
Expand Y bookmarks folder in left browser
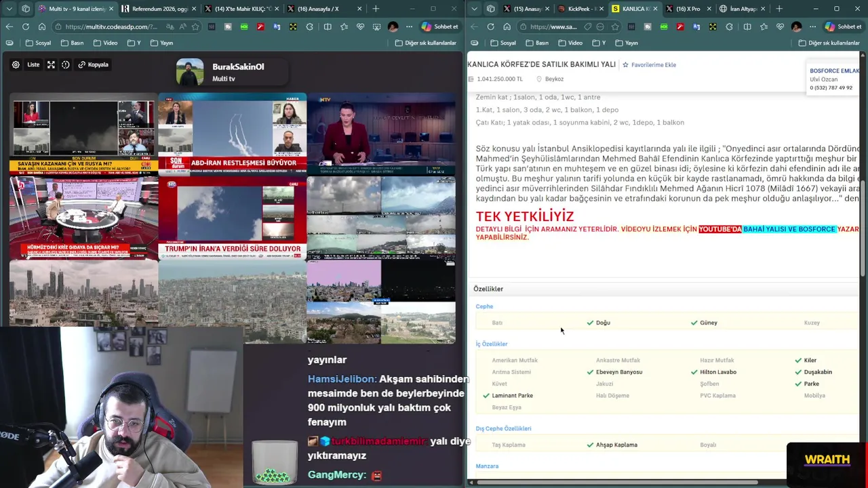tap(134, 43)
